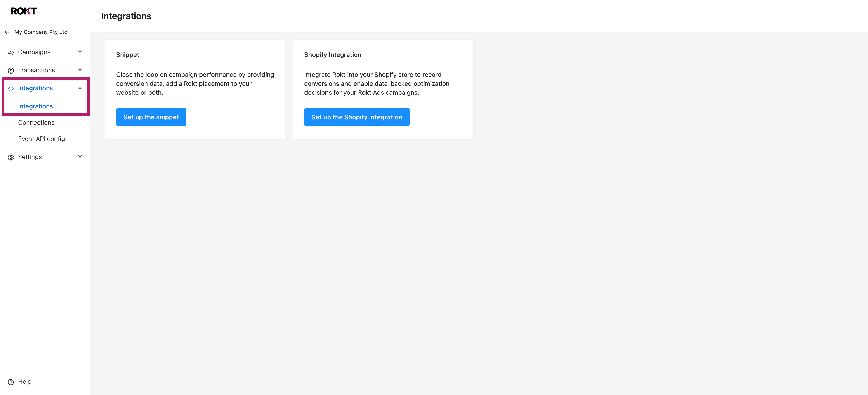Open the Connections page

click(36, 122)
